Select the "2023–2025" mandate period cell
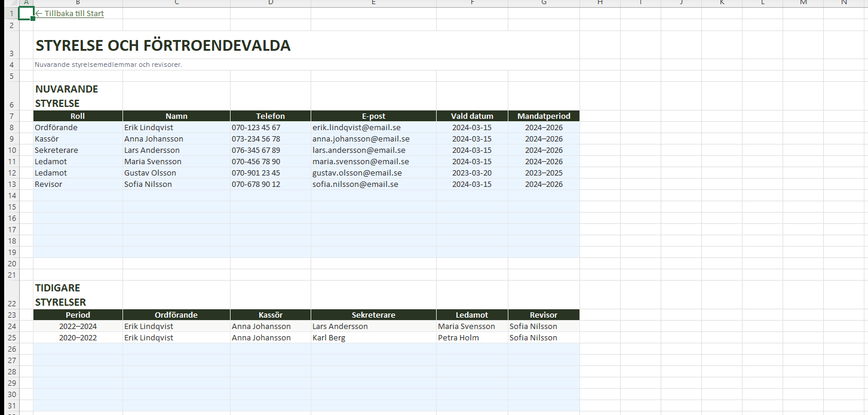This screenshot has height=415, width=868. pyautogui.click(x=544, y=173)
